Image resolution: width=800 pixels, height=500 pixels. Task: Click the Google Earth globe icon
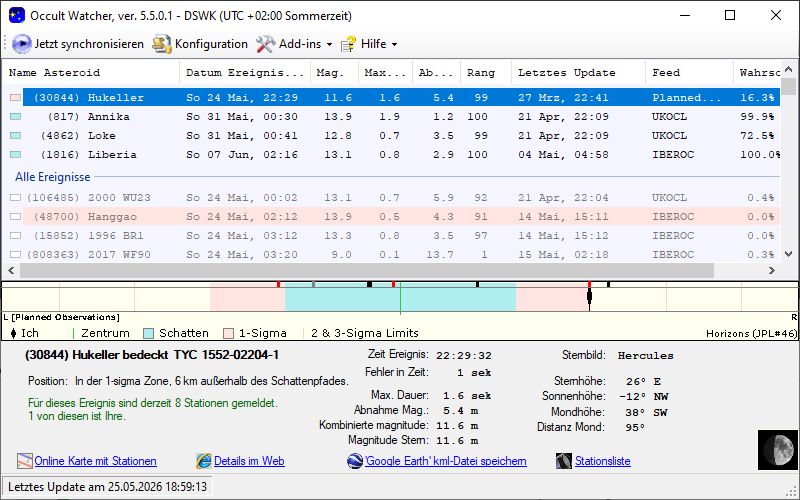pyautogui.click(x=355, y=461)
